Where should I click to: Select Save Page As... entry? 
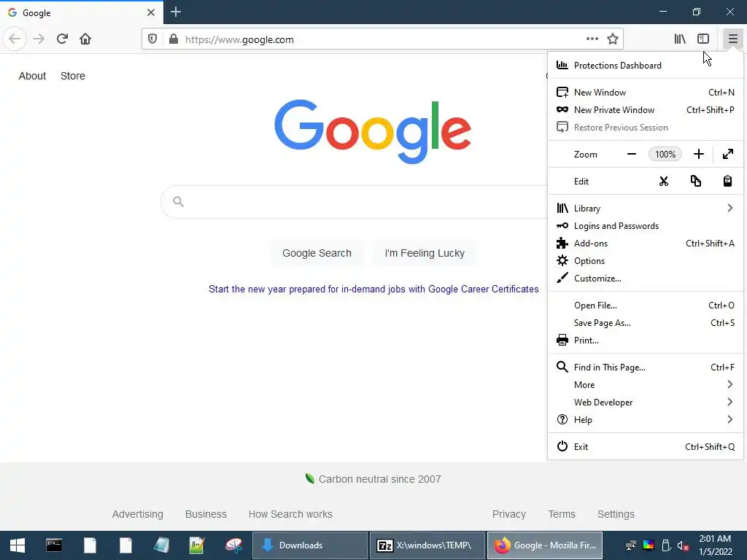pos(646,323)
